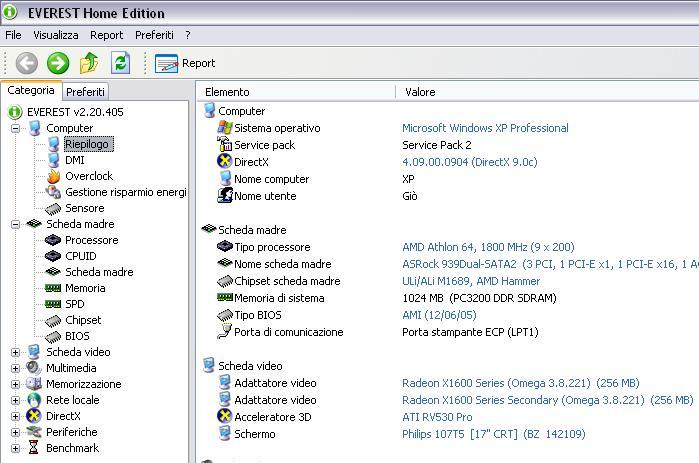
Task: Click the Benchmark hourglass icon
Action: click(x=33, y=447)
